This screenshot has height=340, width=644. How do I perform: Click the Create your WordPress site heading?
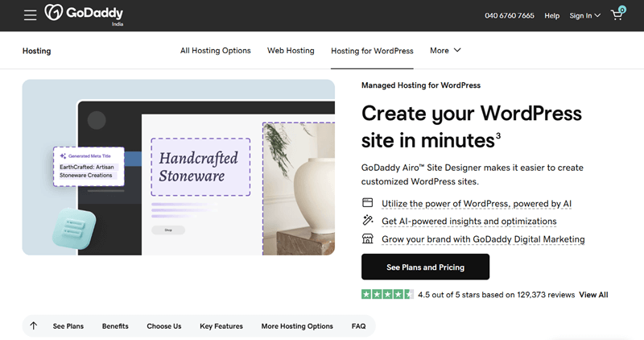coord(472,126)
